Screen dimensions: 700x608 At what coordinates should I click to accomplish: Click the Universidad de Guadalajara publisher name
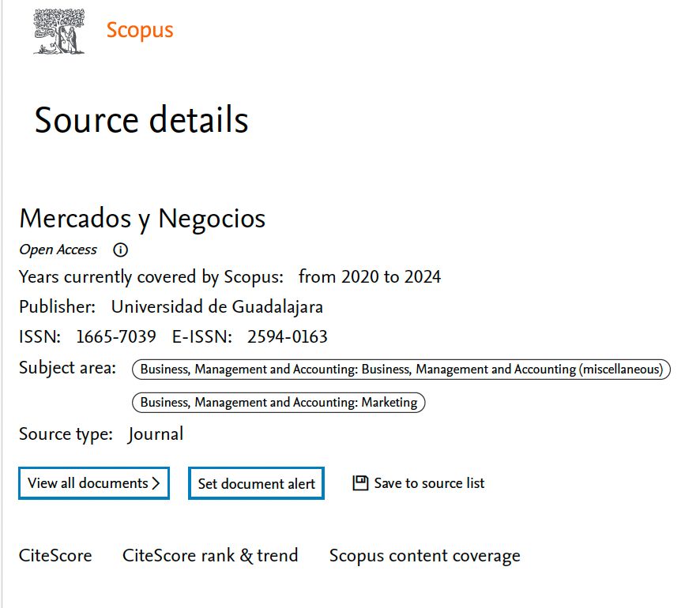[216, 307]
